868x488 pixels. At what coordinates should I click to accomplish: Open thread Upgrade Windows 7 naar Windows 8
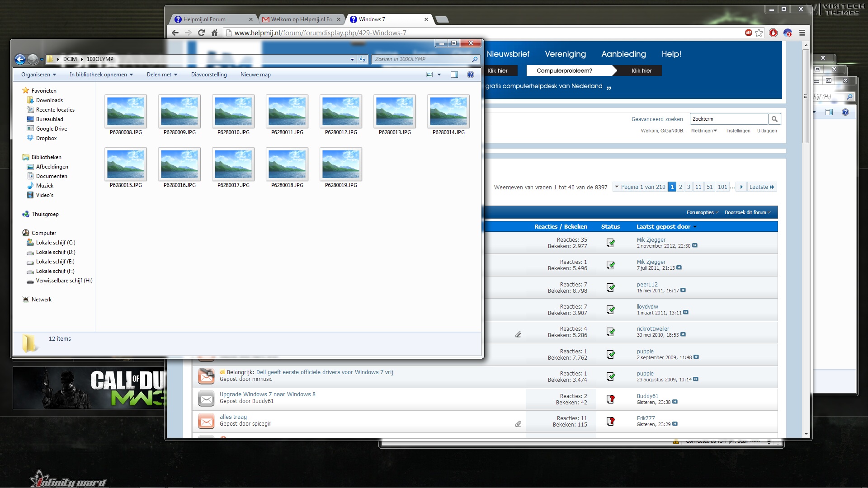(268, 394)
